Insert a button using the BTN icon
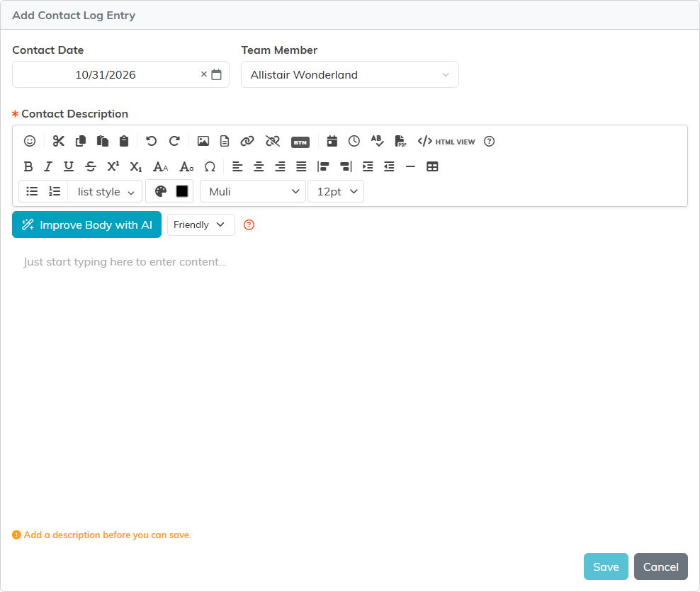 click(300, 142)
